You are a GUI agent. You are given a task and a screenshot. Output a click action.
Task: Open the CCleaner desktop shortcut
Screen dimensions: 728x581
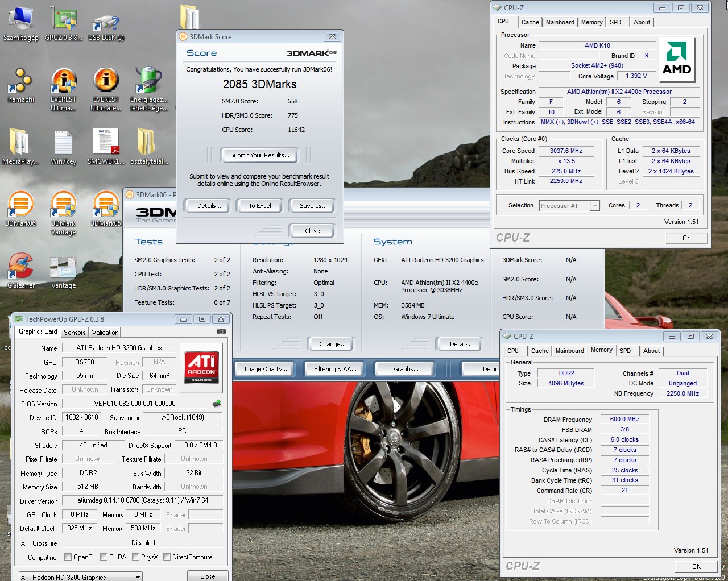tap(21, 267)
